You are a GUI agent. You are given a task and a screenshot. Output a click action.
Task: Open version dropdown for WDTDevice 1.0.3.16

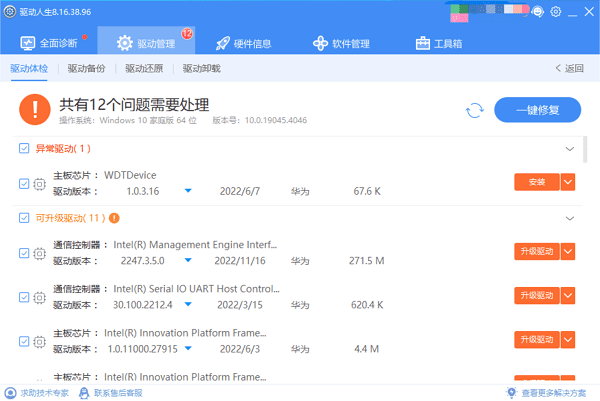pyautogui.click(x=187, y=190)
